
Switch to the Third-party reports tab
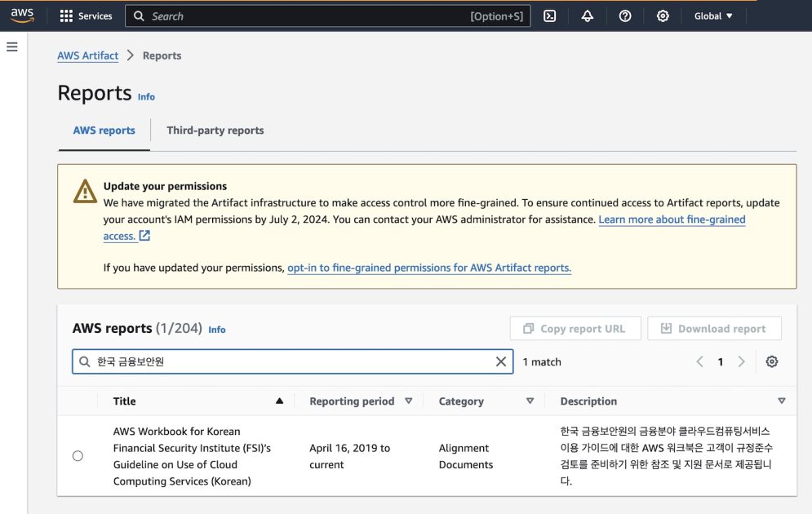click(215, 130)
